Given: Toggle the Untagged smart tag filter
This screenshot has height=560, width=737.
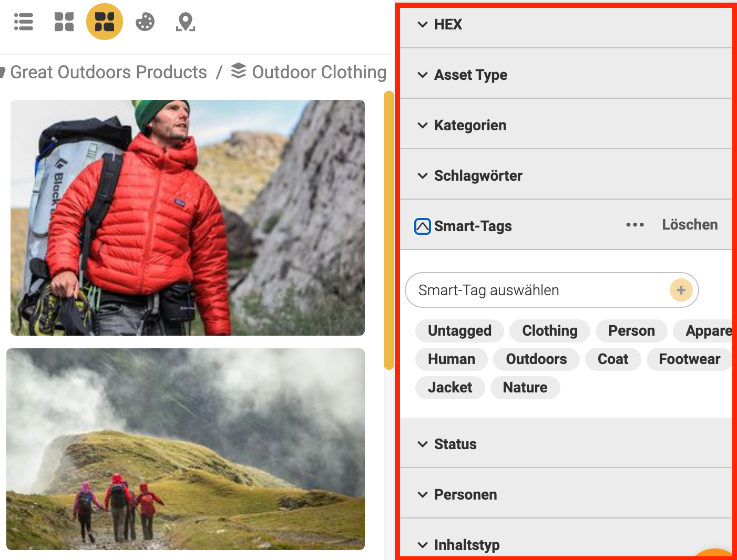Looking at the screenshot, I should [x=459, y=331].
